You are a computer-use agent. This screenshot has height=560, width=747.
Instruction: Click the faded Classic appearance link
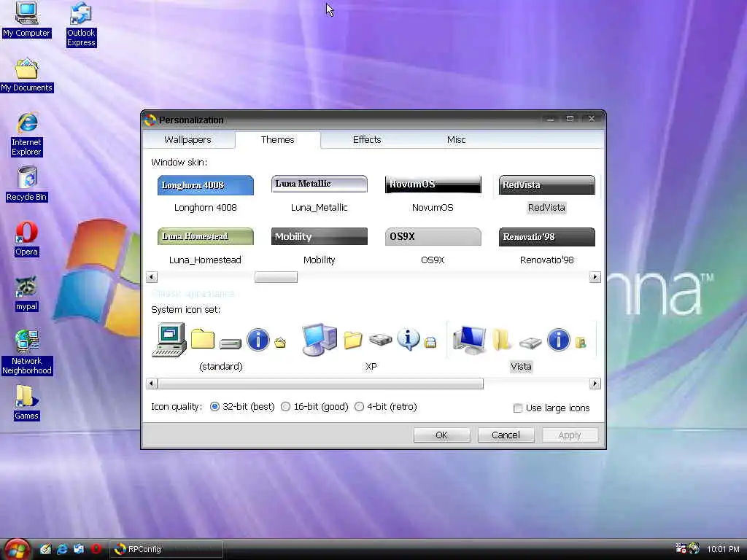coord(193,293)
